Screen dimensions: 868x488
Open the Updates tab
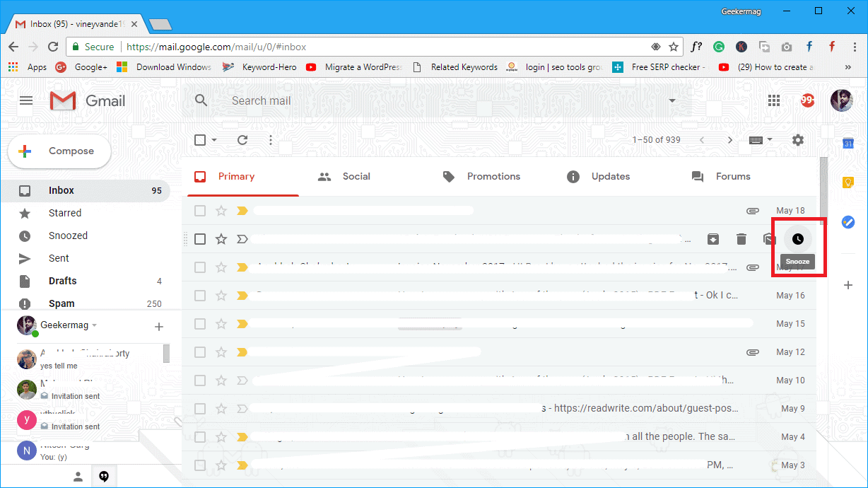pos(609,176)
